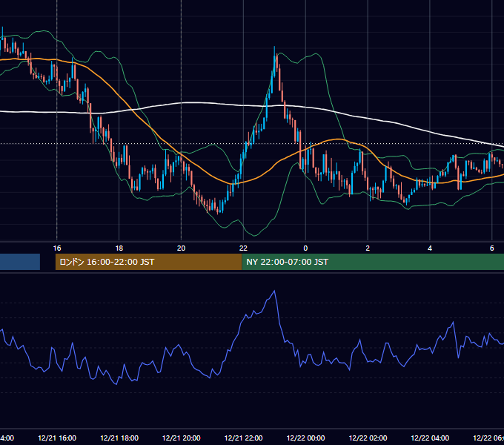Click the NY 22:00-07:00 JST session bar
The image size is (504, 445).
pos(373,262)
